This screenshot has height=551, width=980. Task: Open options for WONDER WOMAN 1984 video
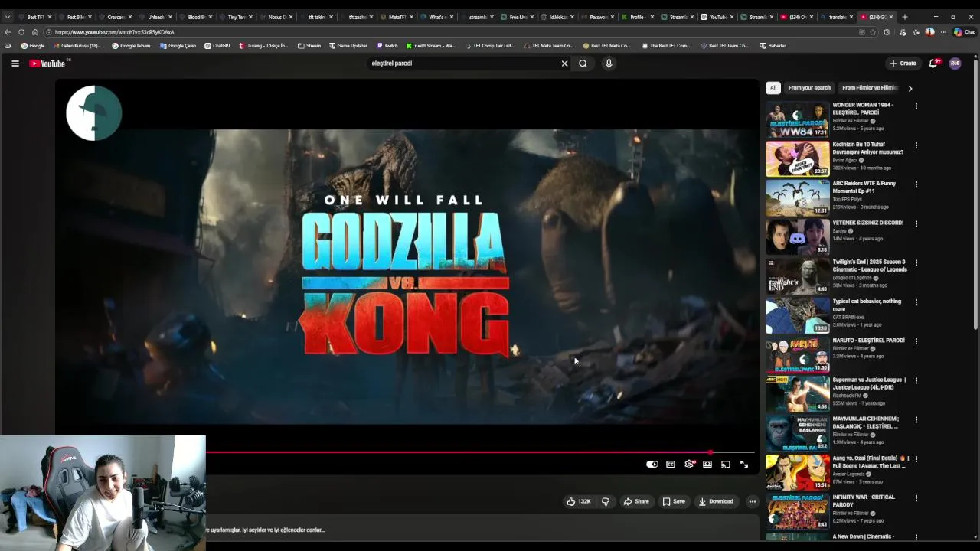coord(916,106)
